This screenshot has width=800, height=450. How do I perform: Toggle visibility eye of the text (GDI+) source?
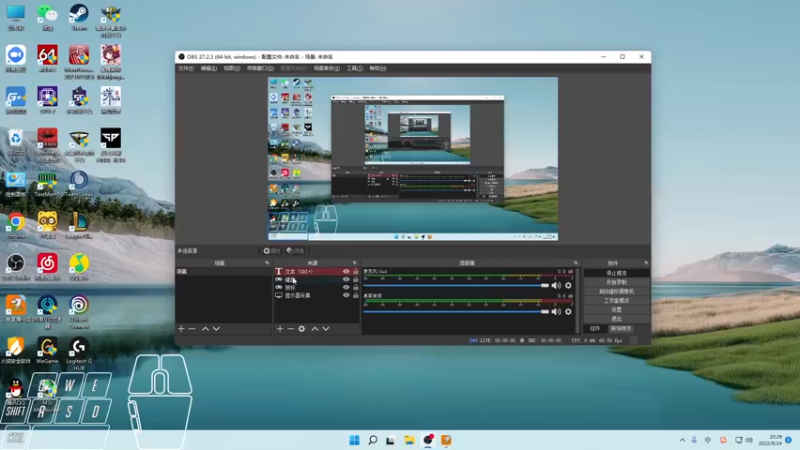(x=346, y=271)
